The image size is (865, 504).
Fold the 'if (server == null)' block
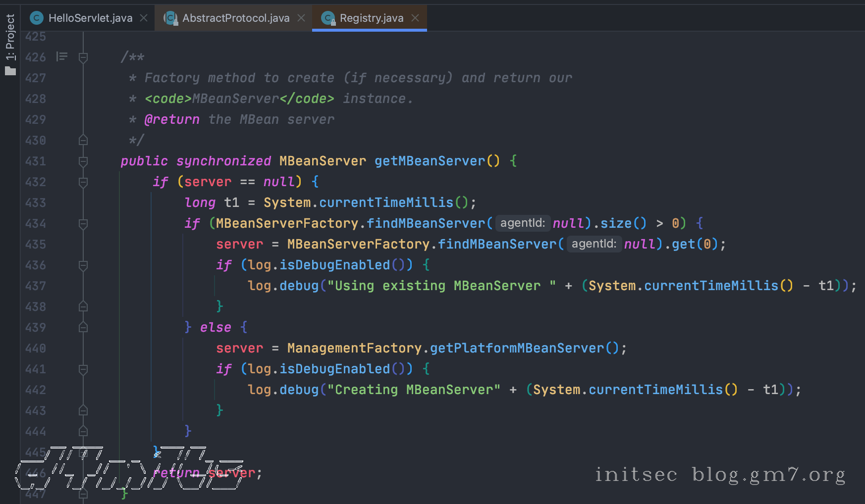click(x=83, y=182)
